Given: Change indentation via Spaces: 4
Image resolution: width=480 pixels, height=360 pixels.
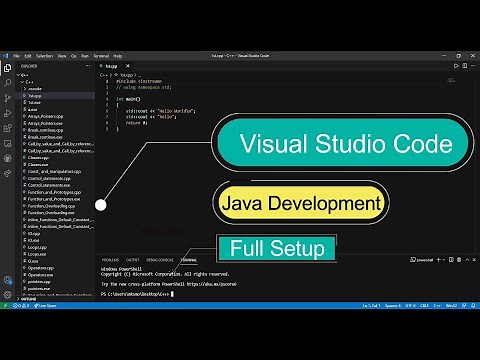Looking at the screenshot, I should tap(393, 306).
